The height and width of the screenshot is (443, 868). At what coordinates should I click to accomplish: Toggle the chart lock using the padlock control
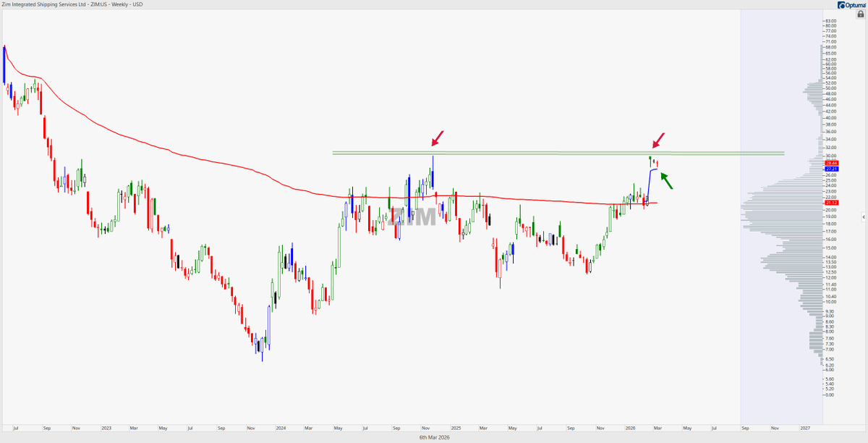[860, 14]
